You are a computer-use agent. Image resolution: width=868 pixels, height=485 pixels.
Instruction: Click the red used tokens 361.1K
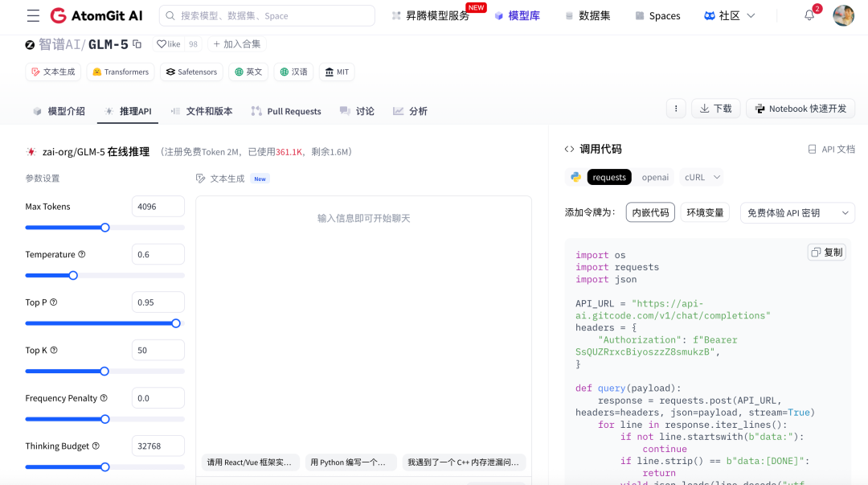tap(289, 152)
